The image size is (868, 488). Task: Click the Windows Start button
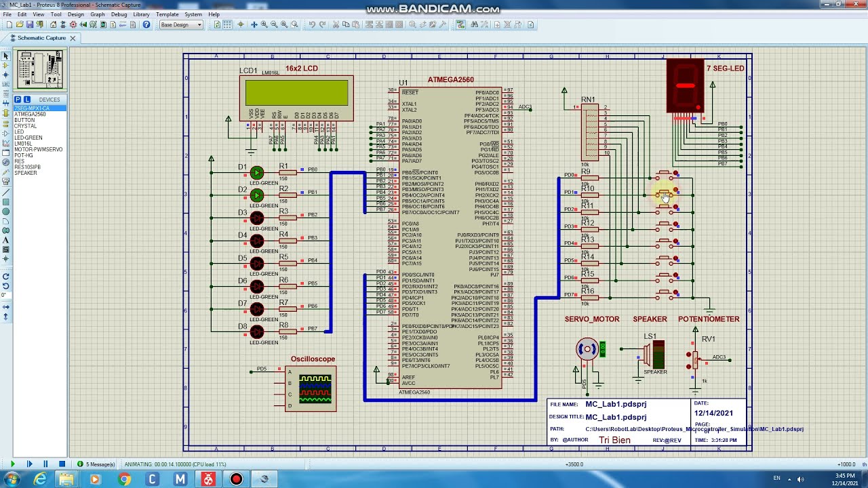point(12,479)
